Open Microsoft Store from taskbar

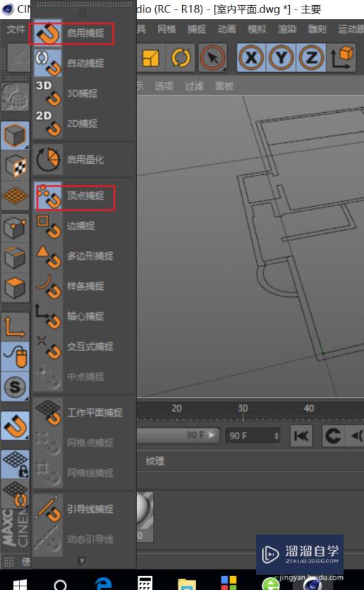(229, 583)
